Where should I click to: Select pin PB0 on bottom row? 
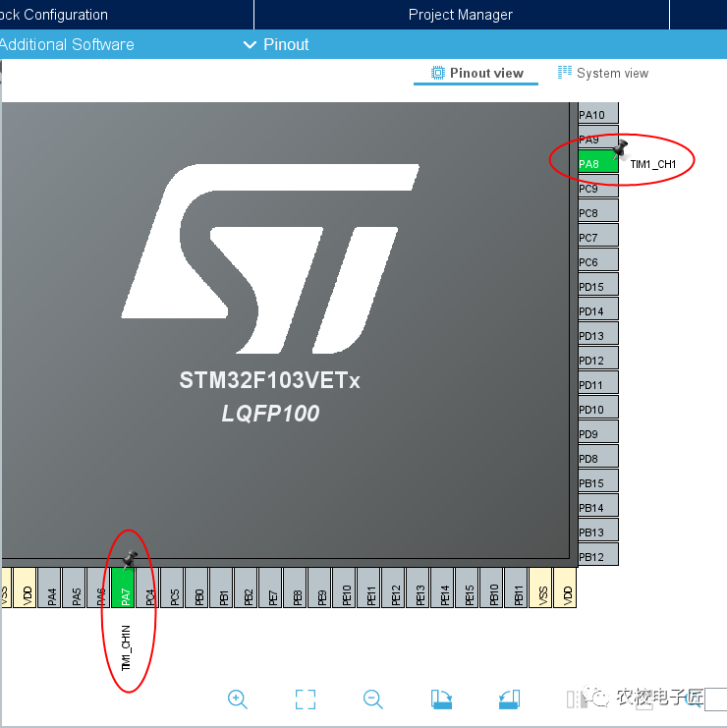(x=196, y=588)
